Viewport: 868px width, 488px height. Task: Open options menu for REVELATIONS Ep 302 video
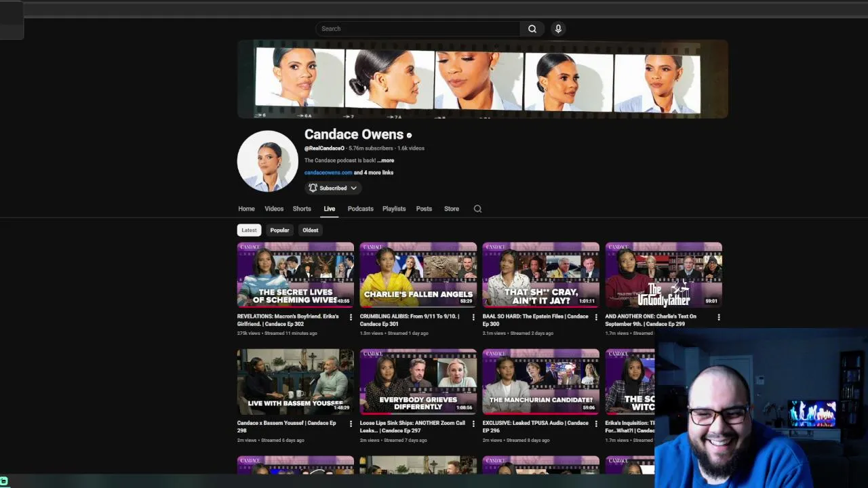[351, 317]
